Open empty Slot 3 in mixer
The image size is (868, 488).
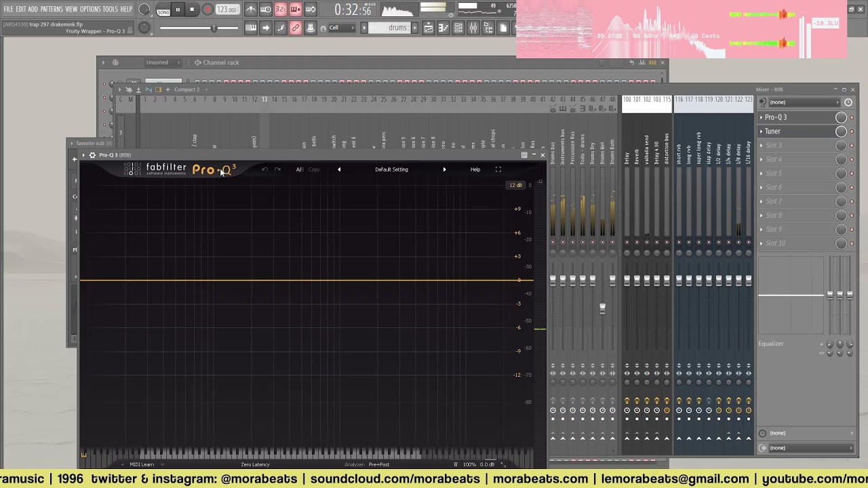pyautogui.click(x=795, y=145)
